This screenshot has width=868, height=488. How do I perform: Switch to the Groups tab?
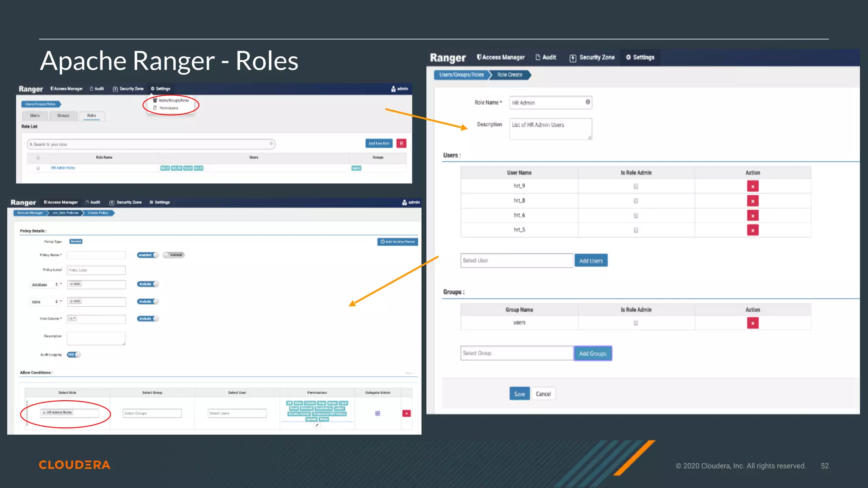63,116
